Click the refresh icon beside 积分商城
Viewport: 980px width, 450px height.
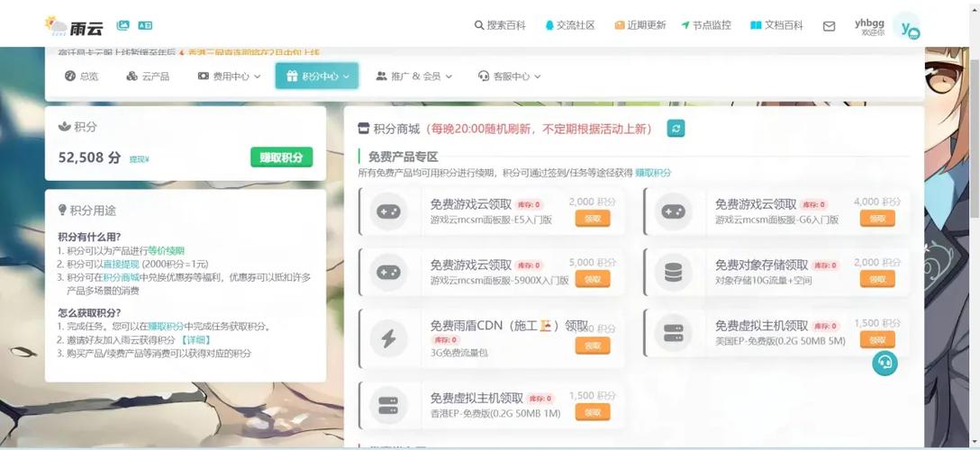coord(676,129)
